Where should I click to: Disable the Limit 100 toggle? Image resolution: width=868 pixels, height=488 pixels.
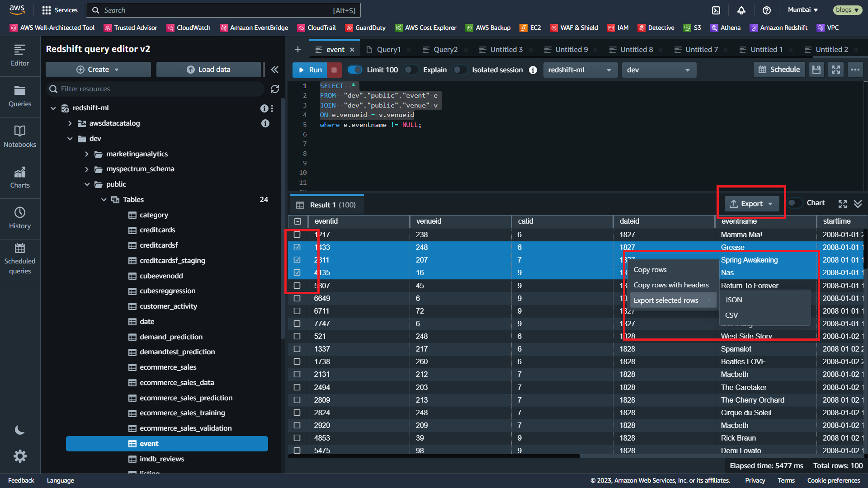(x=355, y=70)
